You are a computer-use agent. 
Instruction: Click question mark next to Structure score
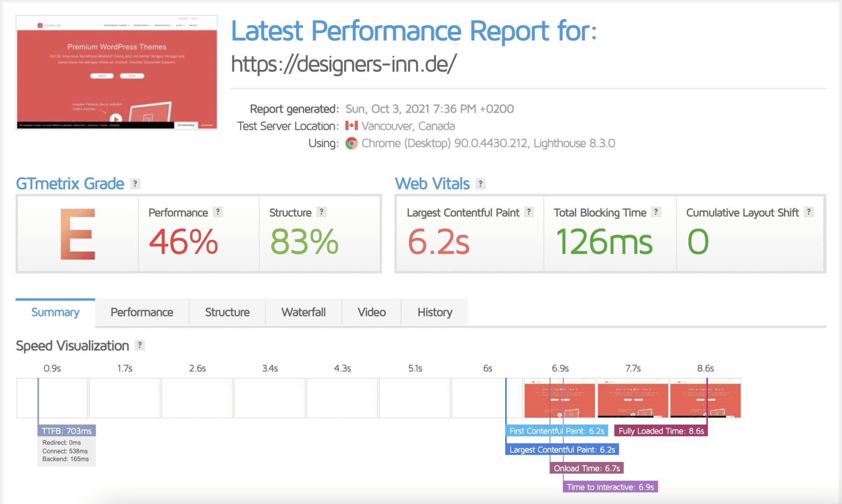[322, 212]
